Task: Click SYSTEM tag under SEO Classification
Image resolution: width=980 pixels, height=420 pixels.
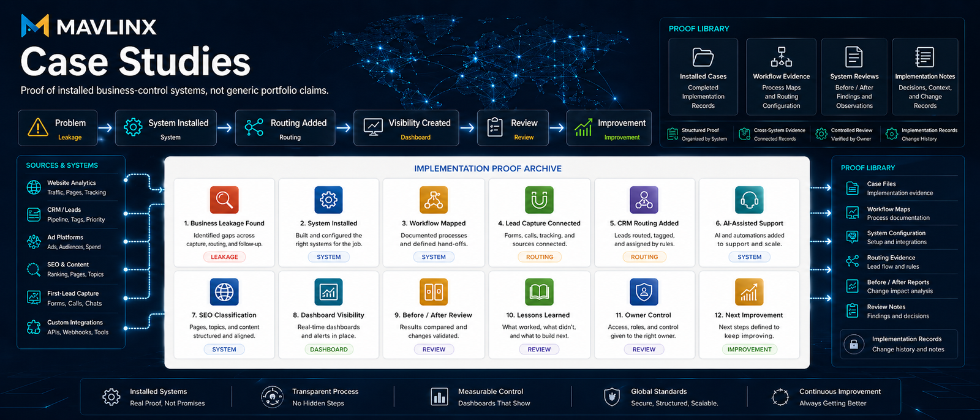Action: click(224, 349)
